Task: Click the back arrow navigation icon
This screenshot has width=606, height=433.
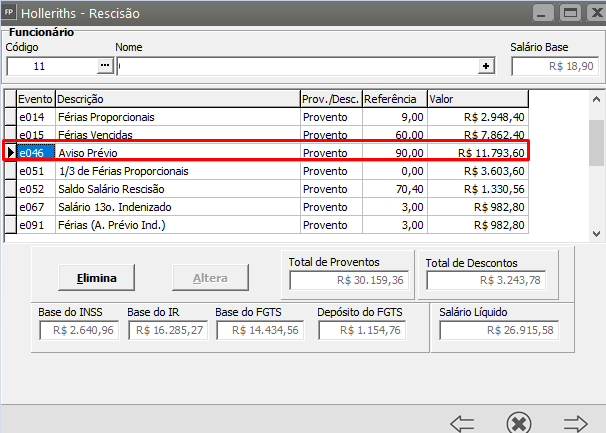Action: tap(462, 423)
